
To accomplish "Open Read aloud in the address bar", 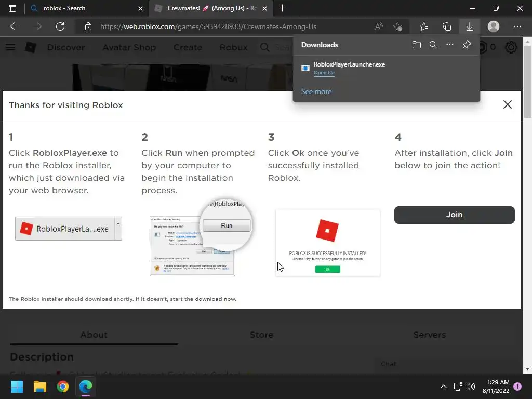I will [379, 26].
